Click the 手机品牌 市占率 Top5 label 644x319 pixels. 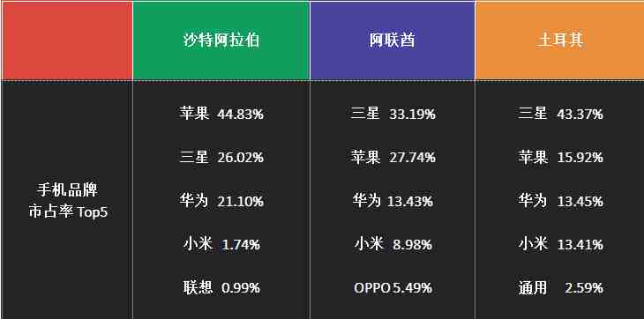pyautogui.click(x=68, y=201)
